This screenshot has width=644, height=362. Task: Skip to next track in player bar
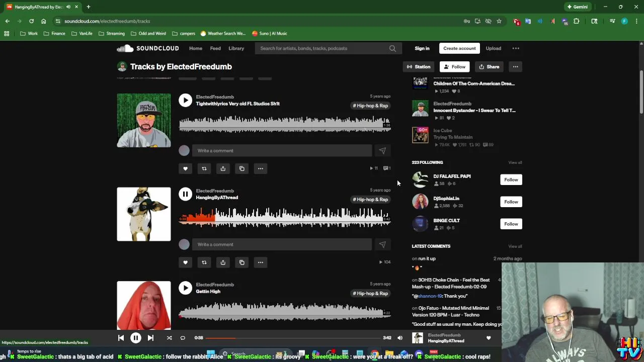pyautogui.click(x=150, y=338)
